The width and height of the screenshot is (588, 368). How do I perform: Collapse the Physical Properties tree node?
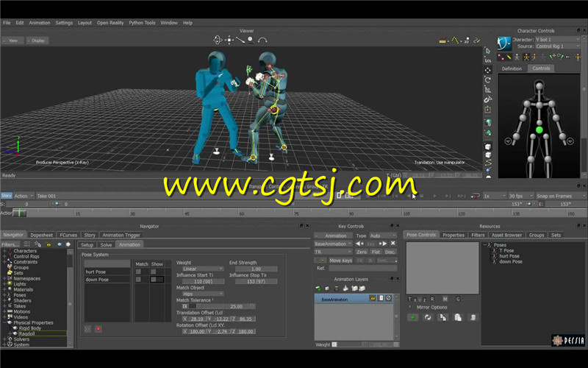4,322
